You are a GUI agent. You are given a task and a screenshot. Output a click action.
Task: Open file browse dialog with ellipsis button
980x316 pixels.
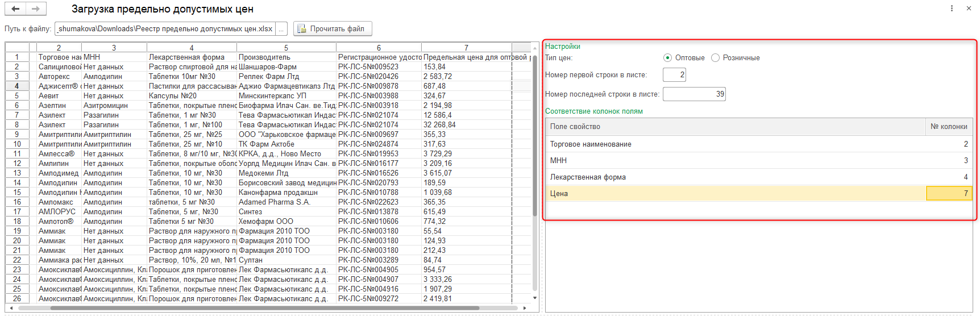pyautogui.click(x=281, y=29)
